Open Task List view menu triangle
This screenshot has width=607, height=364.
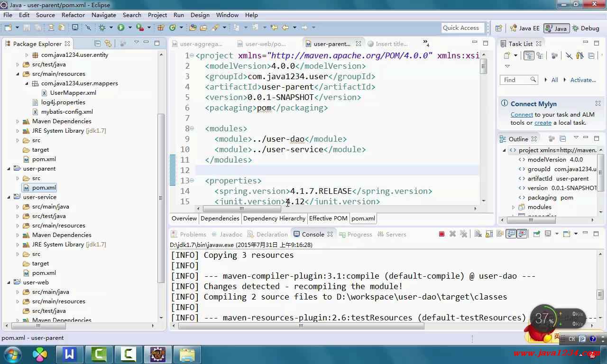507,66
